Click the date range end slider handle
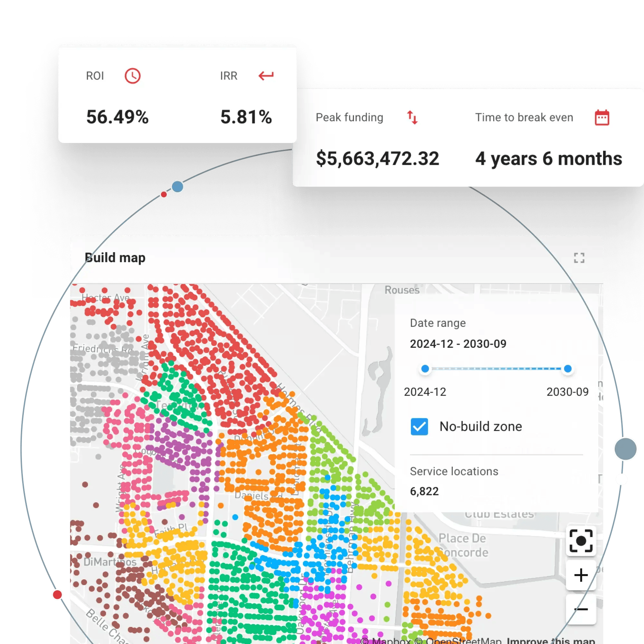The height and width of the screenshot is (644, 644). [x=568, y=369]
